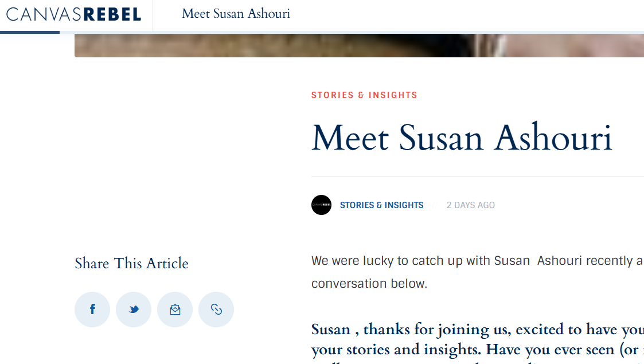Viewport: 644px width, 364px height.
Task: Open the CanvasRebel logo home link
Action: (x=74, y=14)
